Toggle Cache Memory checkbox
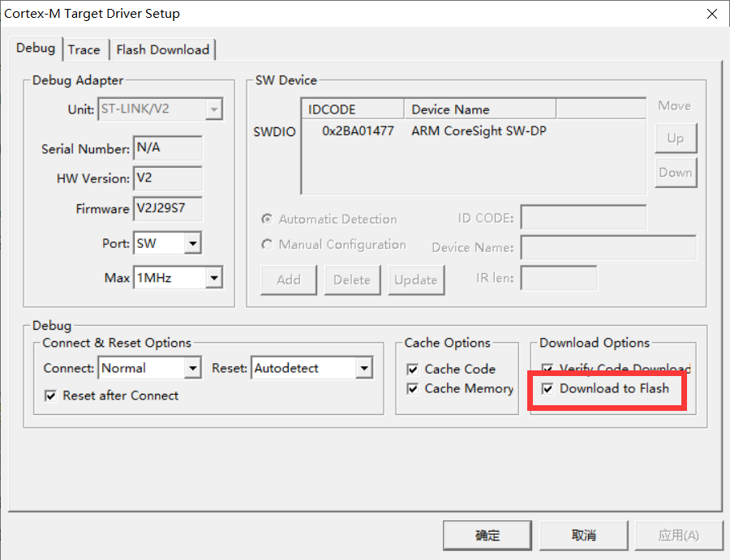The image size is (730, 560). click(413, 389)
